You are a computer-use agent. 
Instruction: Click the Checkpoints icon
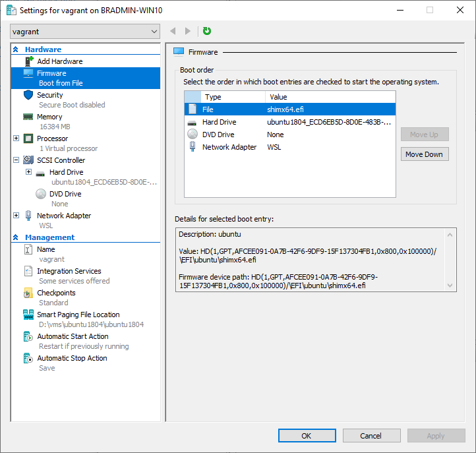pos(28,293)
